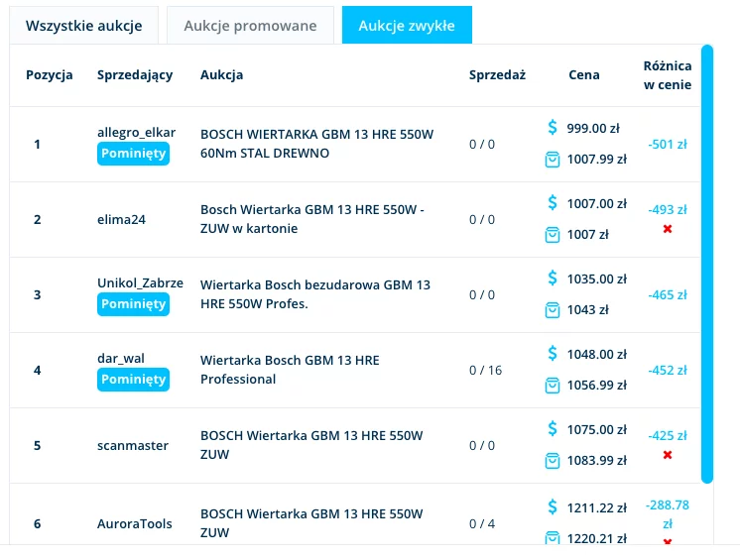The height and width of the screenshot is (560, 740).
Task: Click price difference -288.78 zł
Action: 668,514
